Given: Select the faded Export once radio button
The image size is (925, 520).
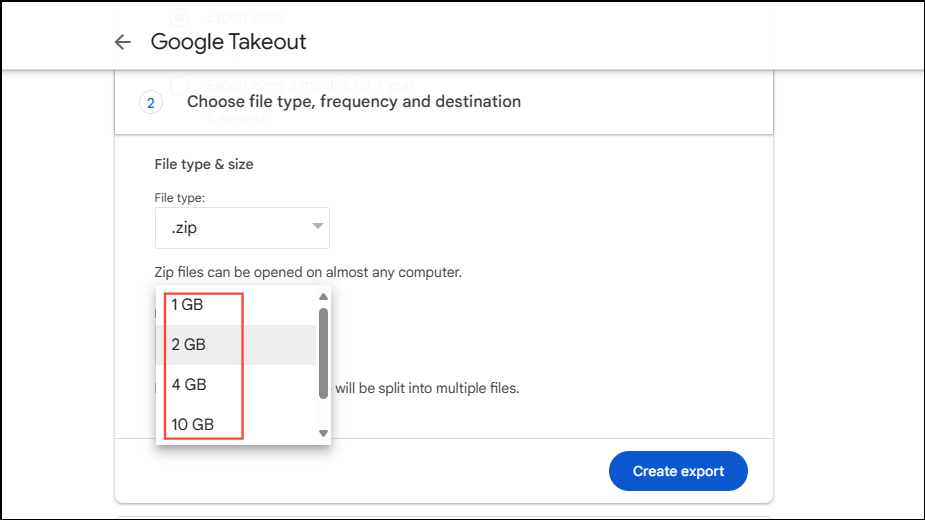Looking at the screenshot, I should click(179, 17).
